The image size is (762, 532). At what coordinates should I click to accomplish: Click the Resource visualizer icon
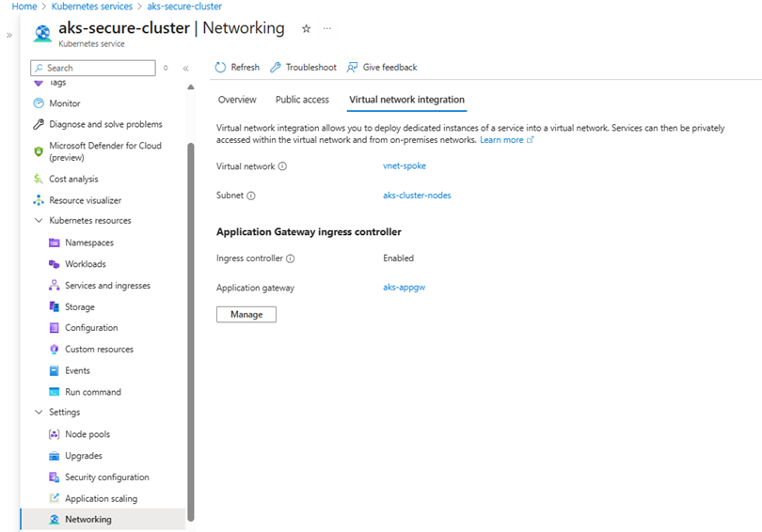[39, 200]
